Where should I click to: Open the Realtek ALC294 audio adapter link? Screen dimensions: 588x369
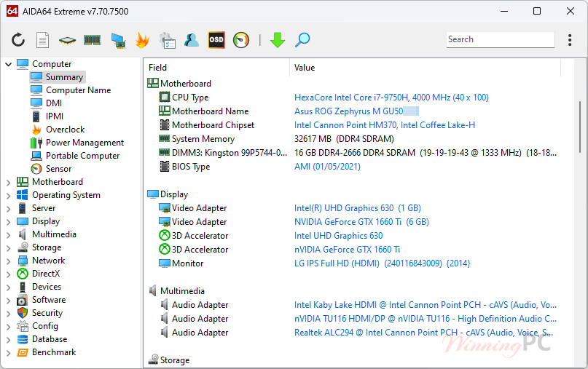pyautogui.click(x=424, y=333)
